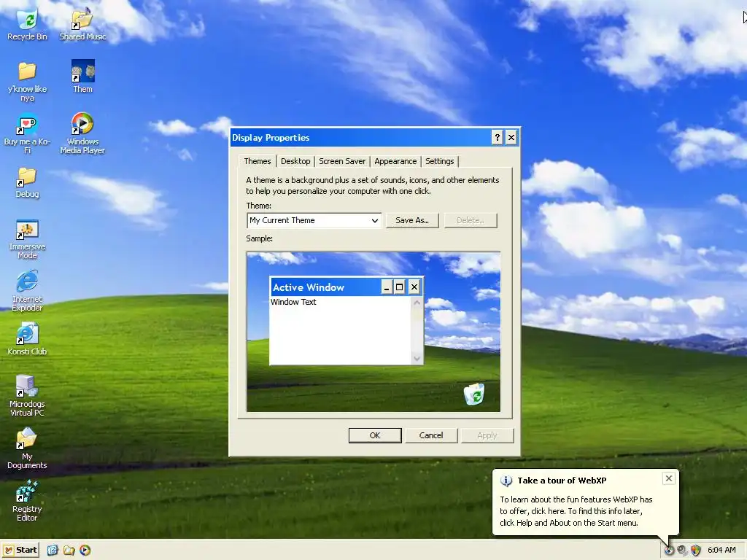The width and height of the screenshot is (747, 560).
Task: Switch to the Desktop tab
Action: tap(295, 161)
